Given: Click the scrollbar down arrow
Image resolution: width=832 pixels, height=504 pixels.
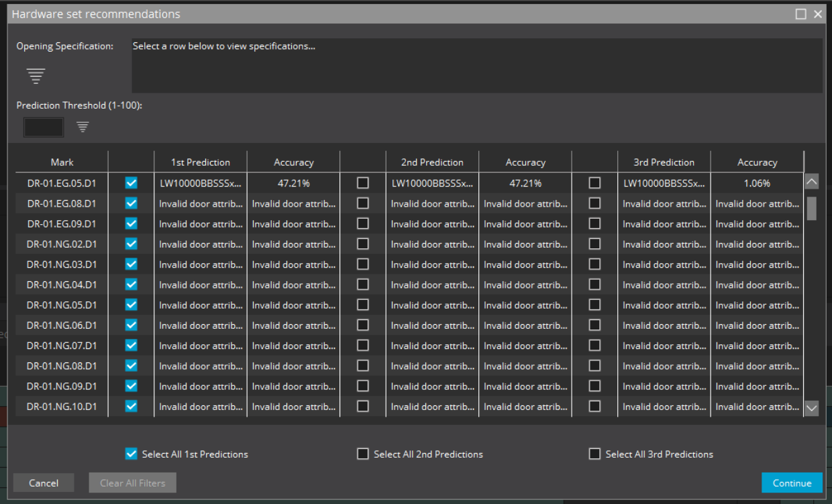Looking at the screenshot, I should (811, 407).
